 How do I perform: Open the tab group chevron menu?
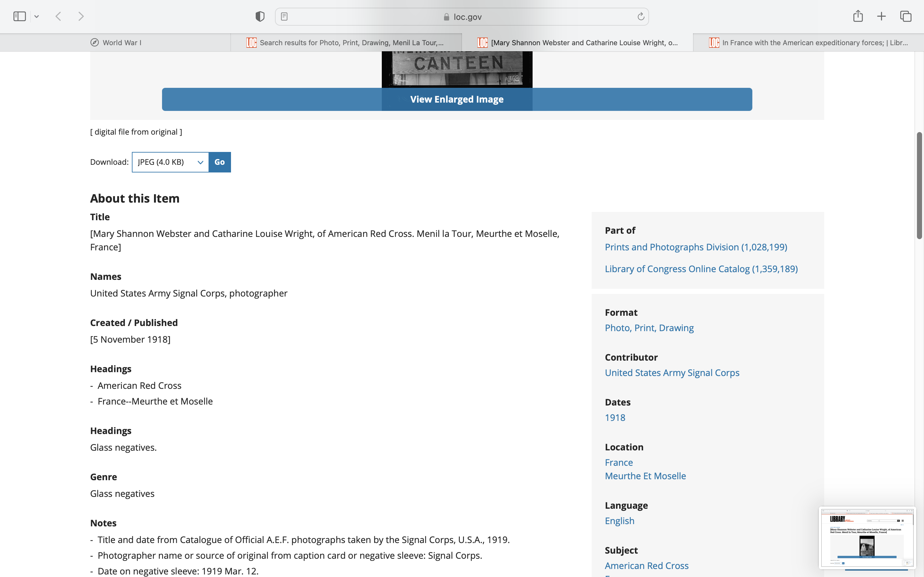coord(37,16)
